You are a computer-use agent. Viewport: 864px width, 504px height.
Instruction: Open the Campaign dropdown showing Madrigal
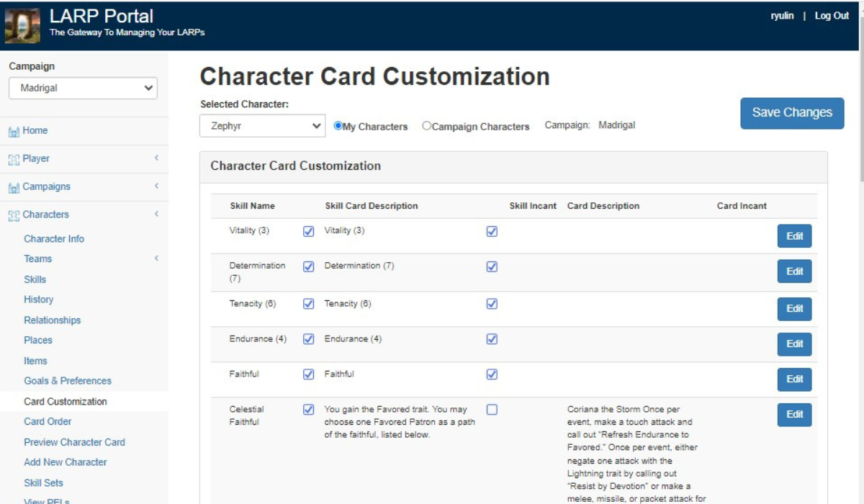(x=83, y=89)
